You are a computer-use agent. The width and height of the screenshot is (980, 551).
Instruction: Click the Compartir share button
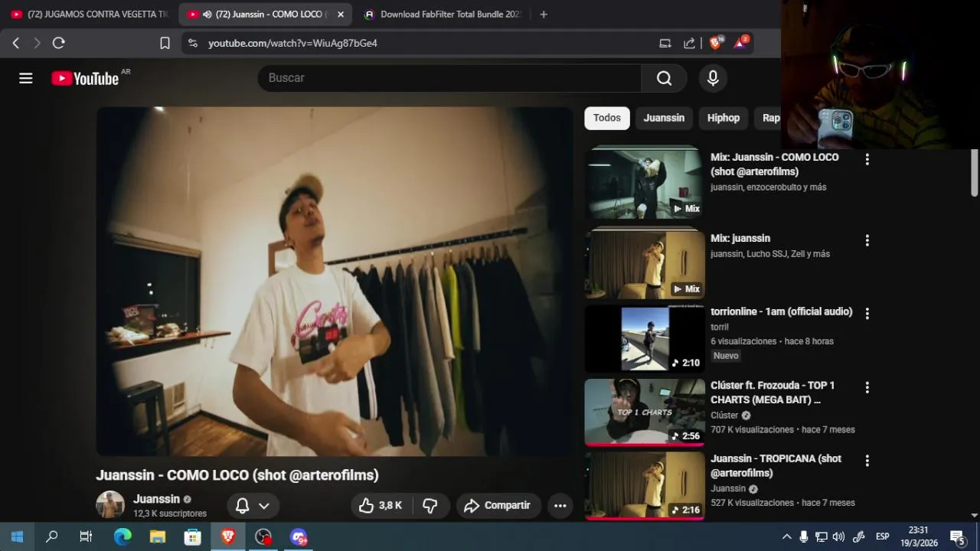(x=498, y=505)
